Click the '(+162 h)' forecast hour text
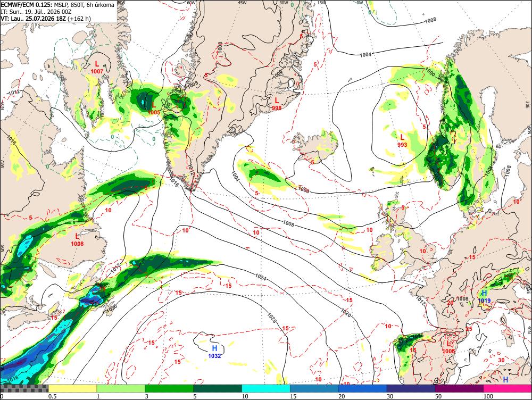The image size is (532, 400). pos(79,18)
